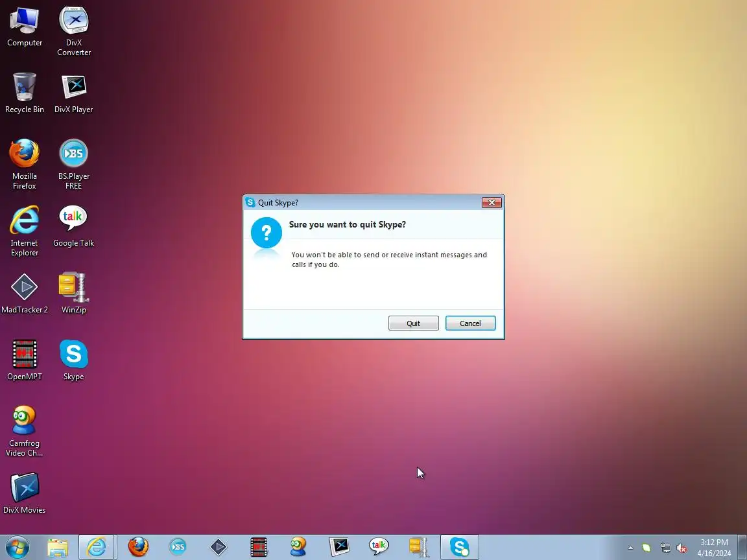Click the muted volume tray icon
Image resolution: width=747 pixels, height=560 pixels.
point(682,548)
